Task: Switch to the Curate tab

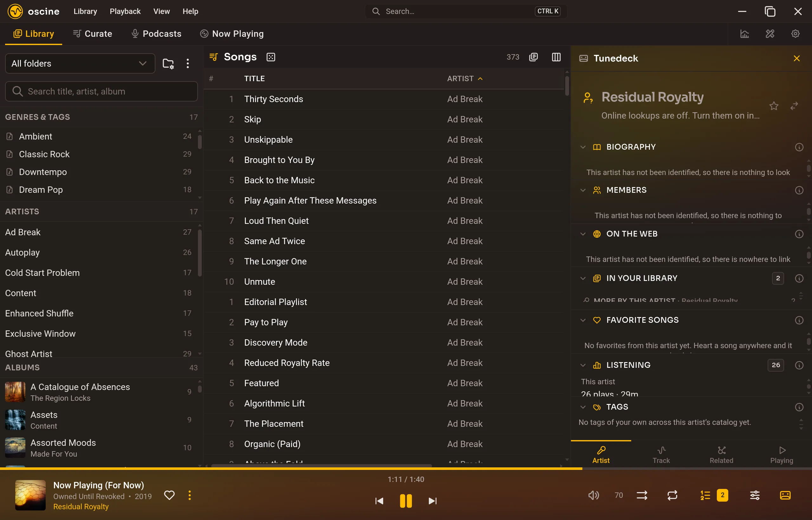Action: (93, 34)
